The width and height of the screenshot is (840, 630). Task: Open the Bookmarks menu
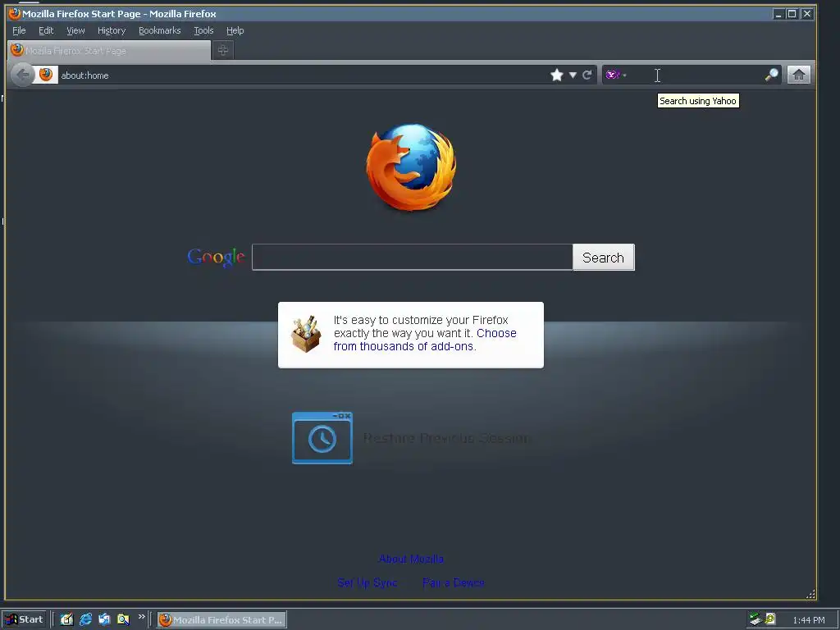[x=160, y=30]
